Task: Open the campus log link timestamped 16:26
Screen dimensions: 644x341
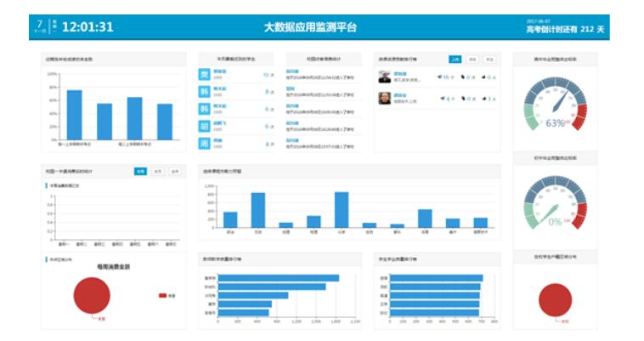Action: click(x=292, y=123)
